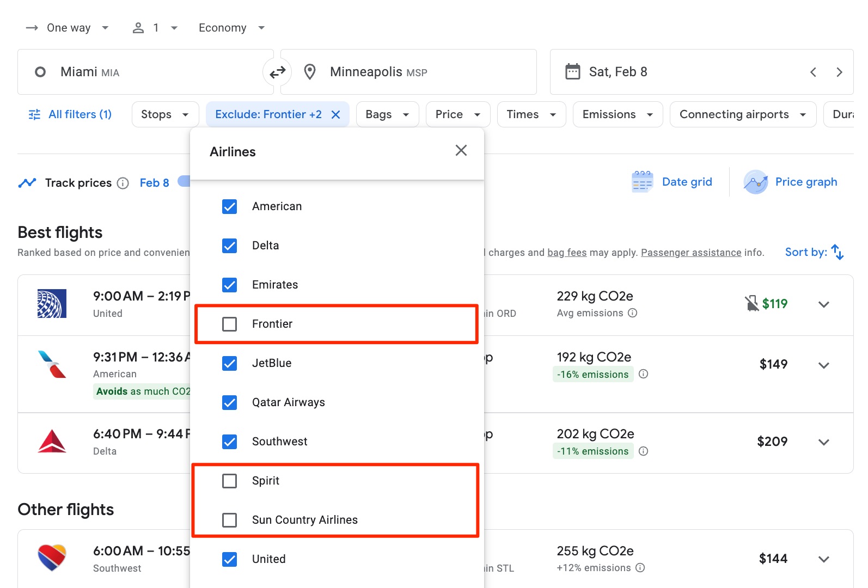Show info for -16% emissions
The height and width of the screenshot is (588, 868).
click(x=643, y=374)
